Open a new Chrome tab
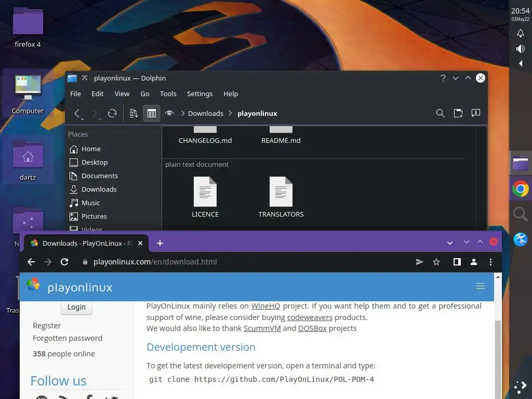Image resolution: width=532 pixels, height=399 pixels. pos(160,243)
